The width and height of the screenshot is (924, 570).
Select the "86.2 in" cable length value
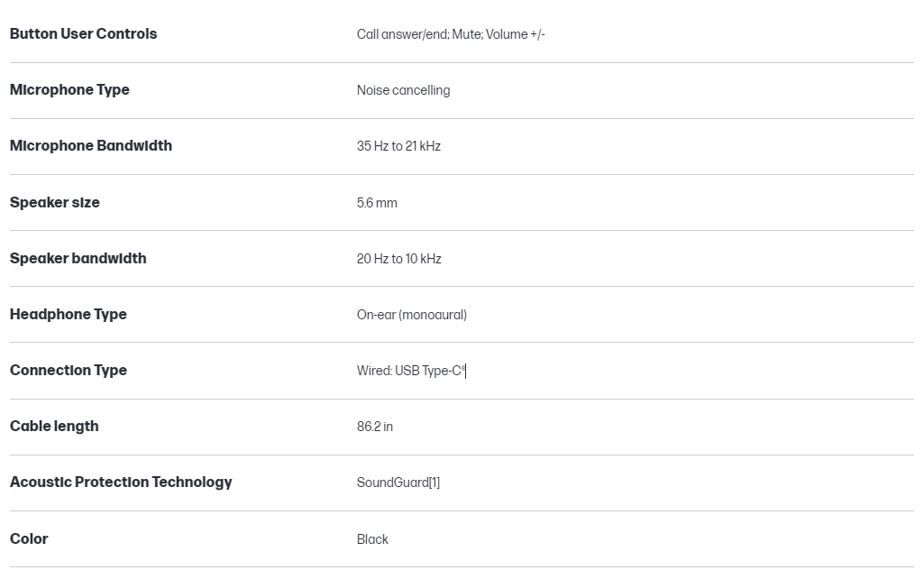tap(374, 427)
